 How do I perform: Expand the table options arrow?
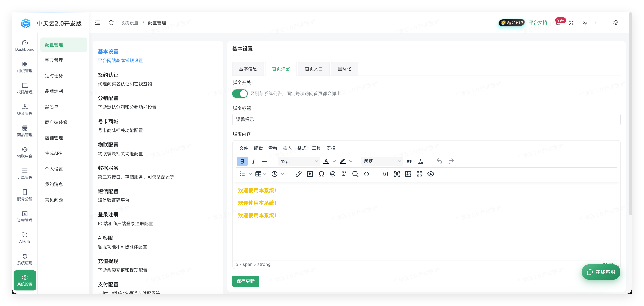coord(265,174)
